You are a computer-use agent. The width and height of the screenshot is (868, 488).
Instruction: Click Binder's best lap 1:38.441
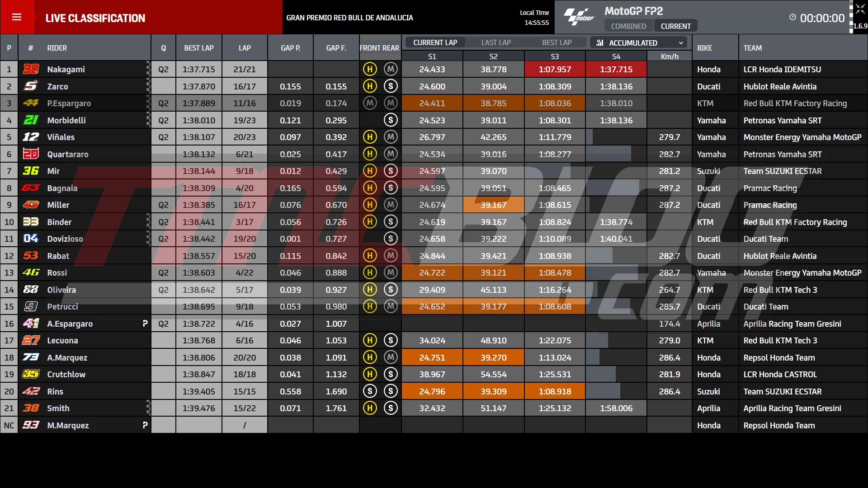click(x=198, y=222)
